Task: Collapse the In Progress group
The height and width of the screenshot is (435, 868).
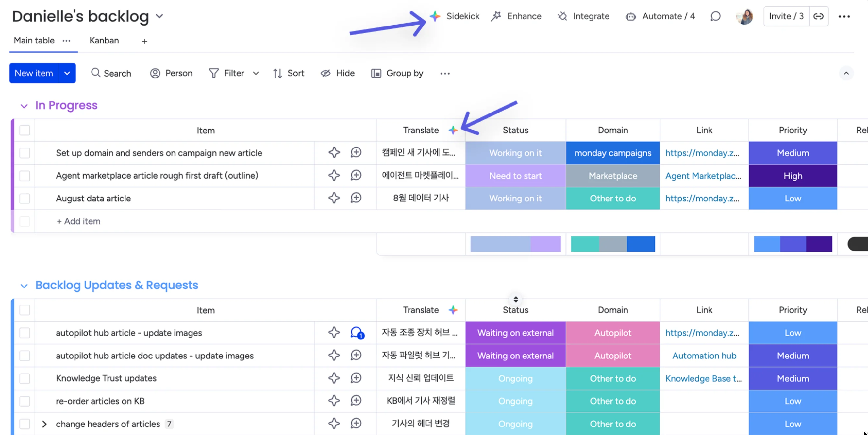Action: pos(24,106)
